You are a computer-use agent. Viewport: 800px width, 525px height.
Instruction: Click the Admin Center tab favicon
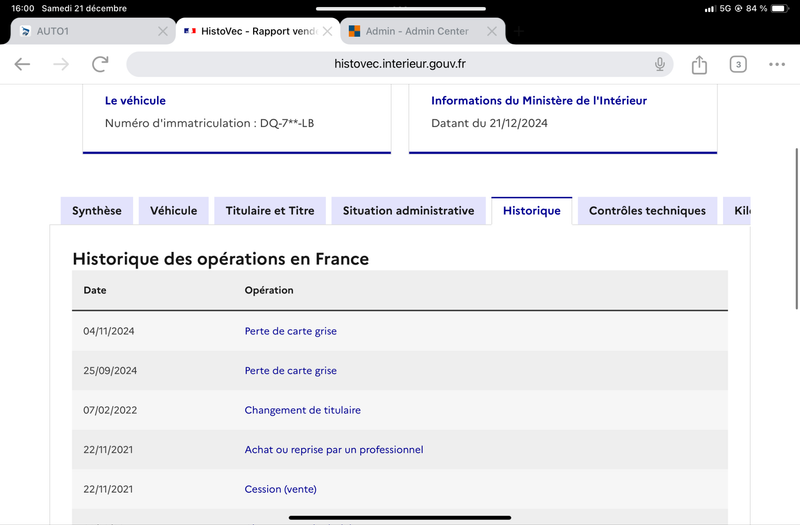point(354,31)
